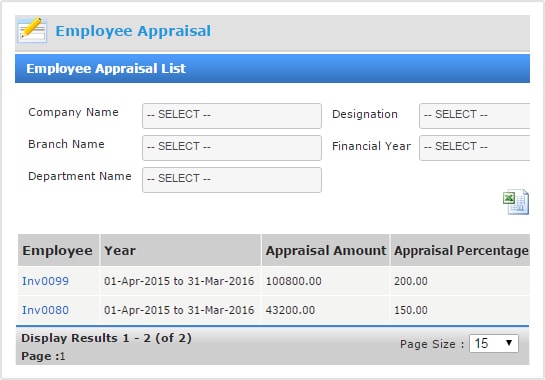
Task: Click the Employee Appraisal List header
Action: (x=272, y=68)
